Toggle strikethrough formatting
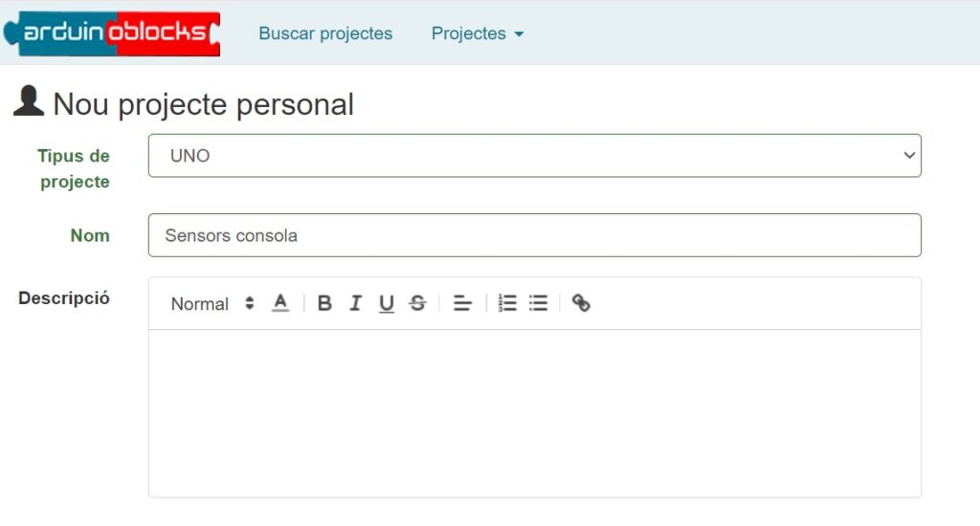 pos(417,303)
